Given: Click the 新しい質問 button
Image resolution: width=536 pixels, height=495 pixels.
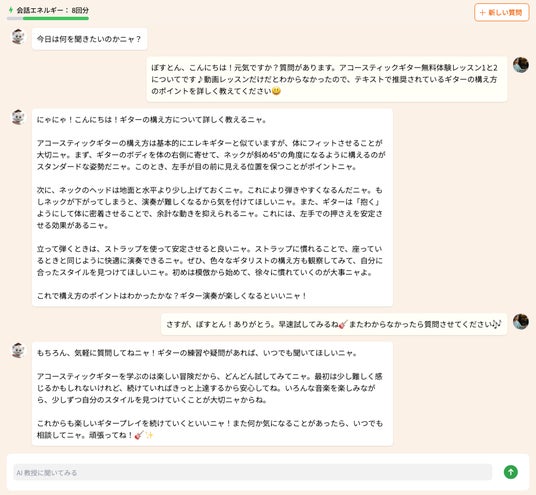Looking at the screenshot, I should click(501, 13).
